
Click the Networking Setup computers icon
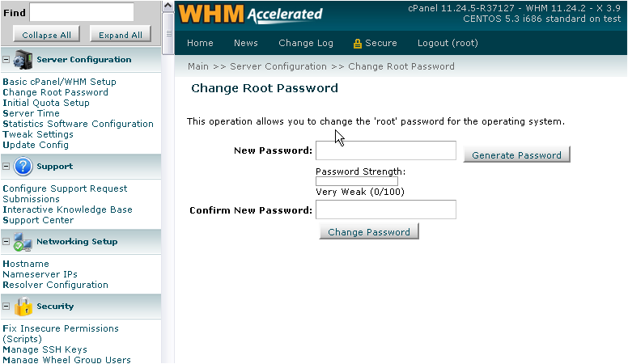23,242
